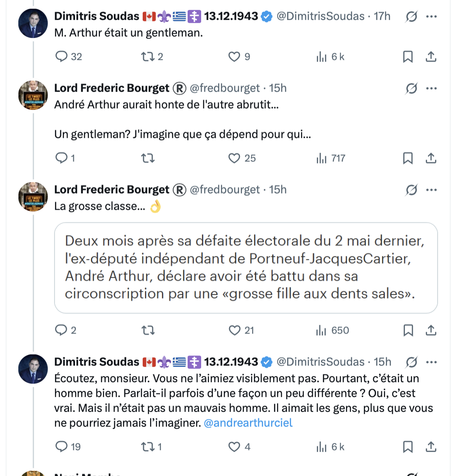459x476 pixels.
Task: Share the "Écoutez, monsieur" tweet
Action: [x=431, y=447]
